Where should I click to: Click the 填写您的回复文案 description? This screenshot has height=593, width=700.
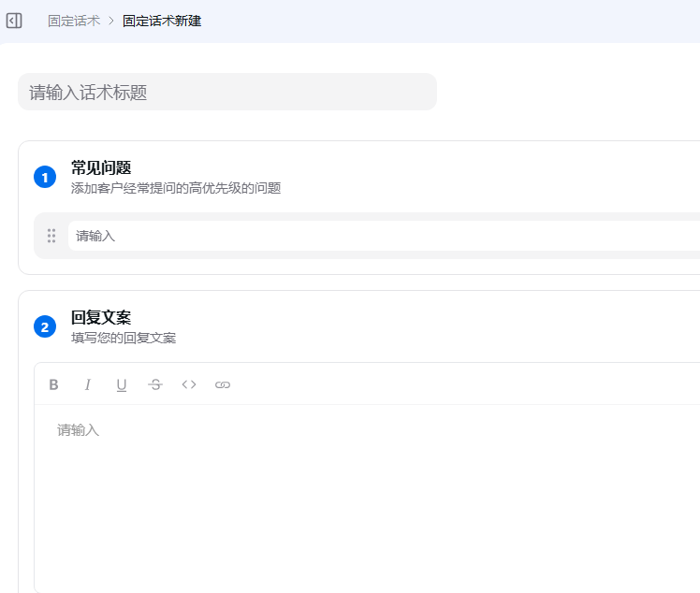(x=124, y=339)
